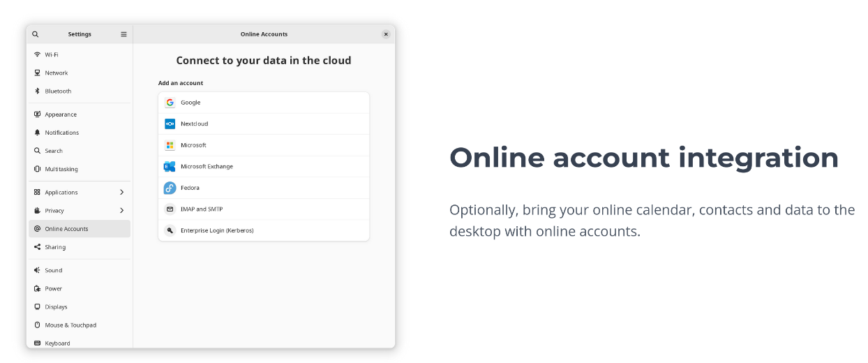Viewport: 868px width, 363px height.
Task: Click the Network icon in sidebar
Action: point(38,73)
